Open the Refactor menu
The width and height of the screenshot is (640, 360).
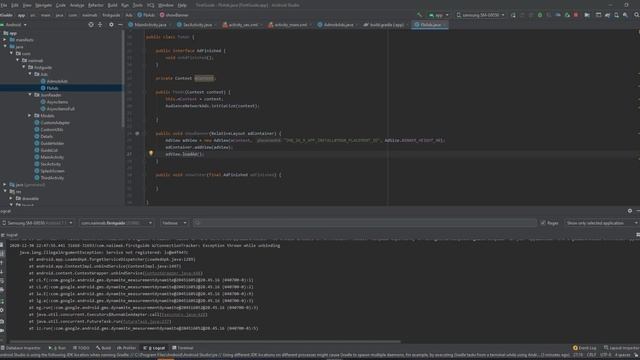pyautogui.click(x=96, y=5)
